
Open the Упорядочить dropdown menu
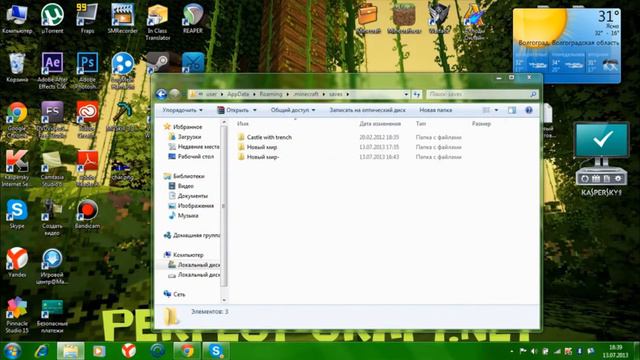[182, 110]
